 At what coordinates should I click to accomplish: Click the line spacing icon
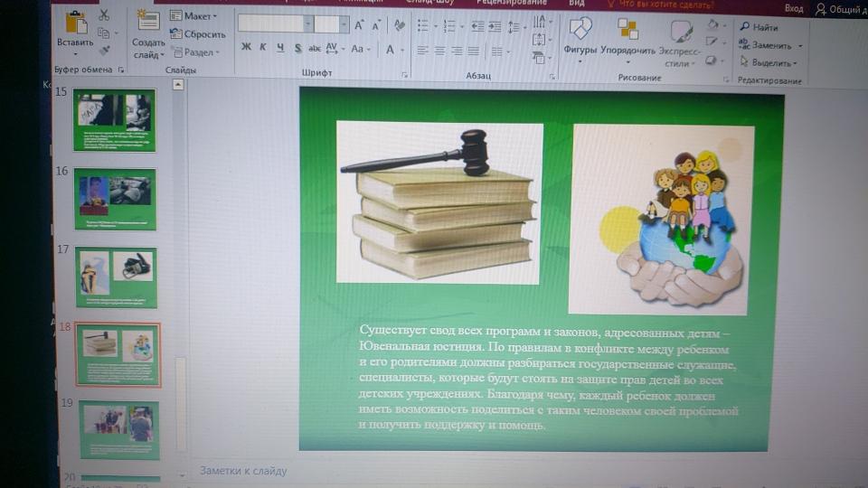coord(514,27)
